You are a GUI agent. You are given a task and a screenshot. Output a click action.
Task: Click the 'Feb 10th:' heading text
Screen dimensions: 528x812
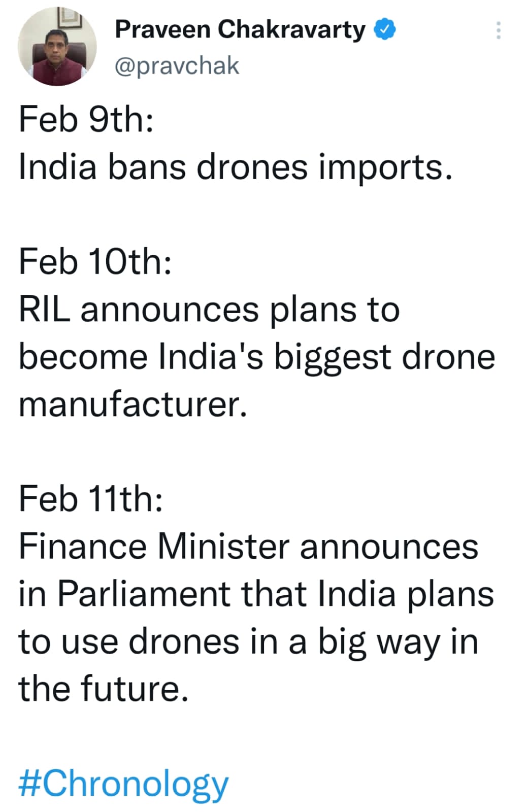[95, 261]
